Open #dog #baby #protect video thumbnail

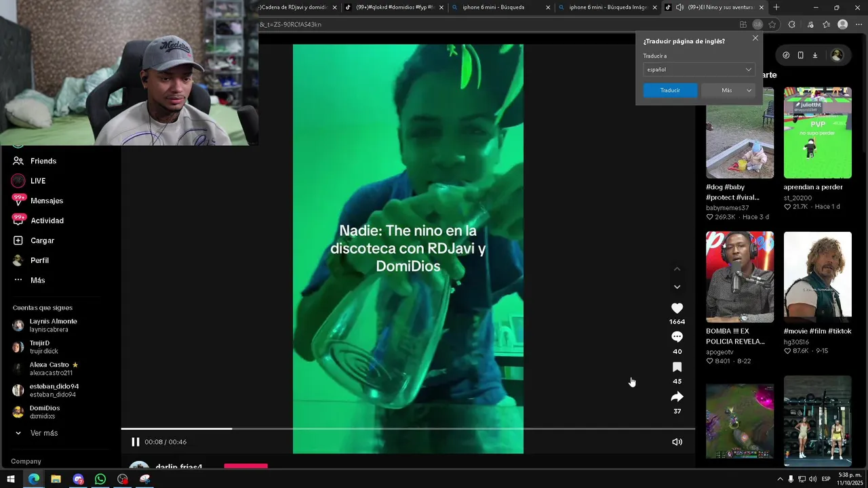click(740, 133)
